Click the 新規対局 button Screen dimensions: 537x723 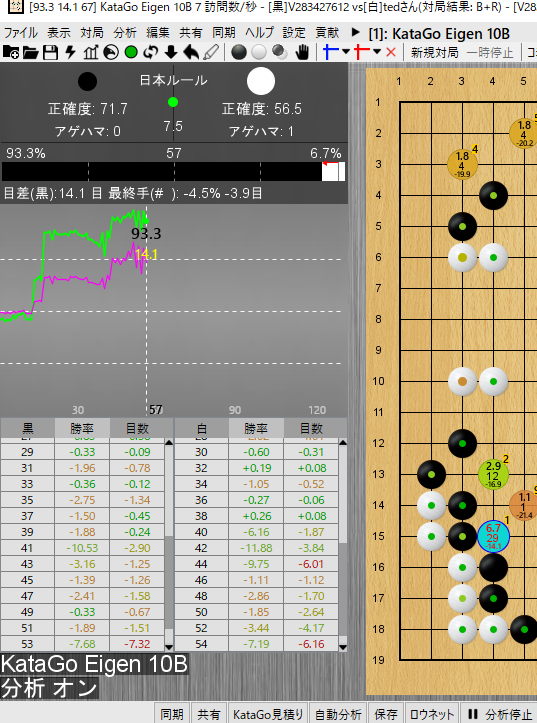coord(435,52)
